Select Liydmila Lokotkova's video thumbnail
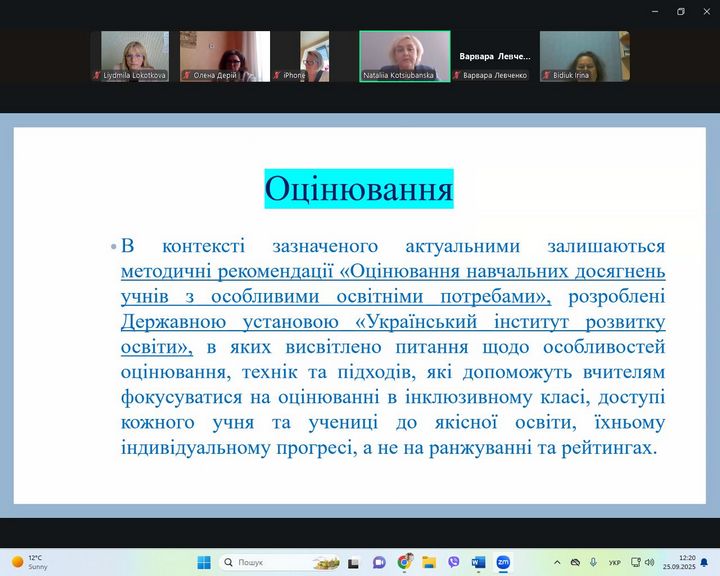The height and width of the screenshot is (576, 720). pos(135,56)
